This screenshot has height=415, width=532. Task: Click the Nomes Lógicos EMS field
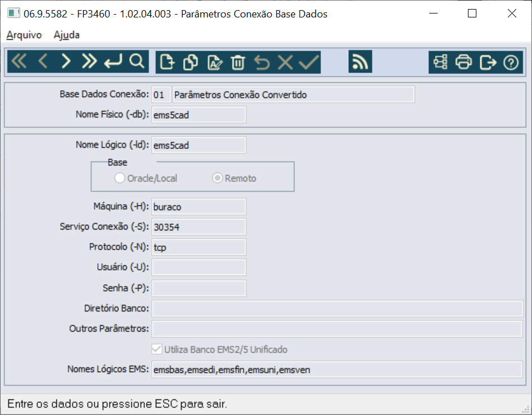337,369
